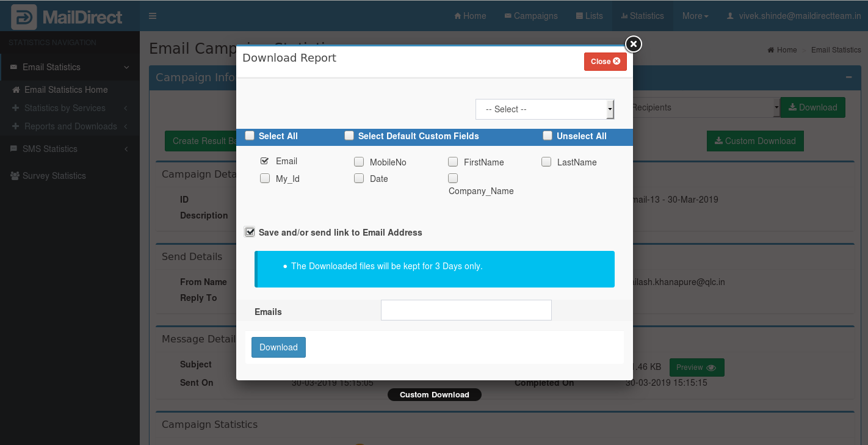The width and height of the screenshot is (868, 445).
Task: Check the Select All checkbox
Action: [250, 136]
